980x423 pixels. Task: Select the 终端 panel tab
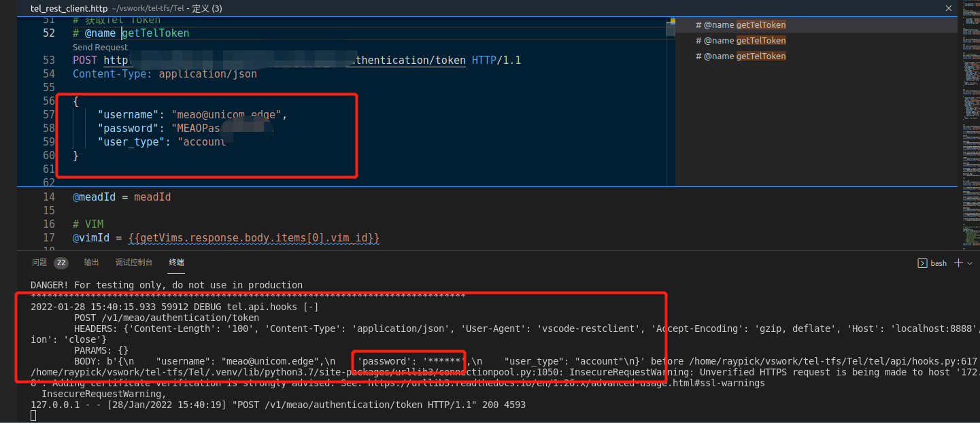(x=175, y=262)
